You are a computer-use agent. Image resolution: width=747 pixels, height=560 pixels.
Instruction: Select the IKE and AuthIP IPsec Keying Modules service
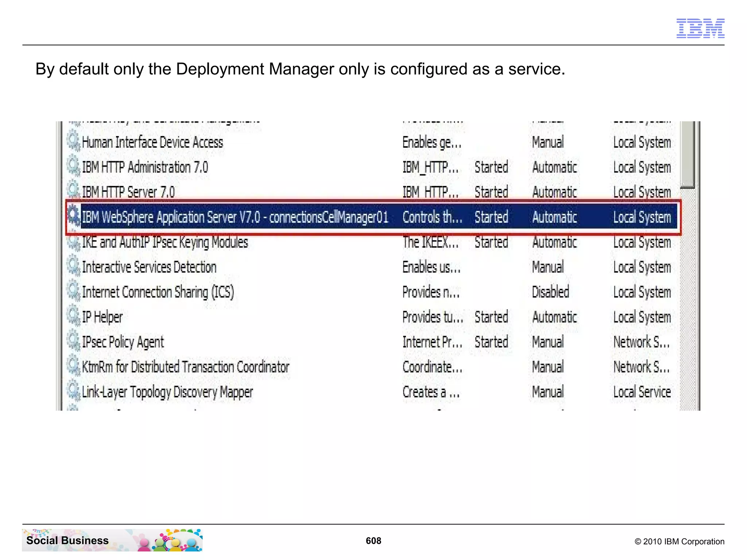(x=165, y=242)
